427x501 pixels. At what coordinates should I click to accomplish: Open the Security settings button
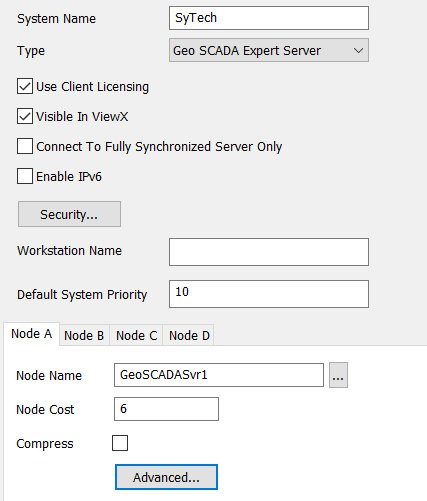click(x=69, y=214)
